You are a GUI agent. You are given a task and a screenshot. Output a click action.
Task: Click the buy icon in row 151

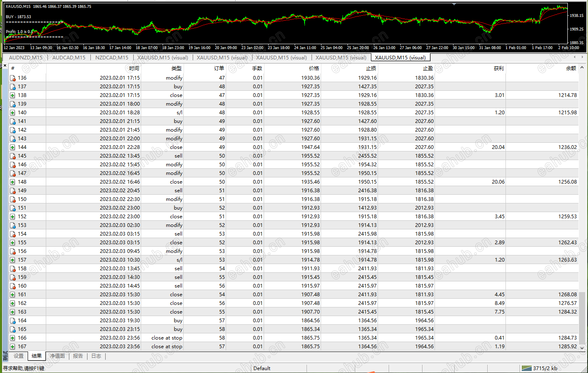click(x=12, y=208)
